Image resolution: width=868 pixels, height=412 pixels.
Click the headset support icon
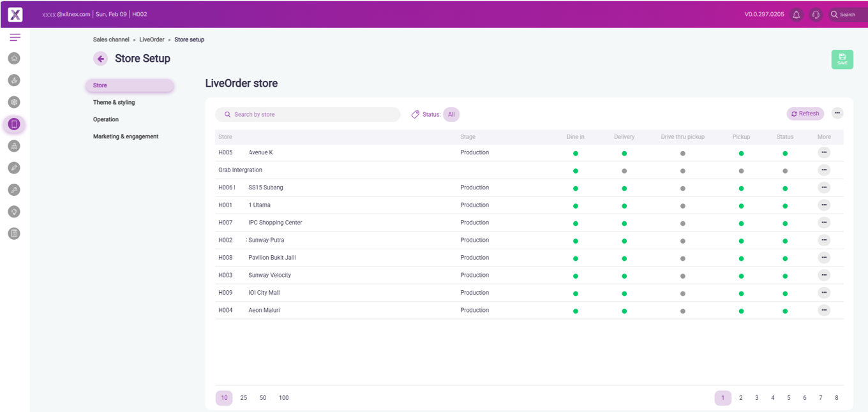click(815, 15)
